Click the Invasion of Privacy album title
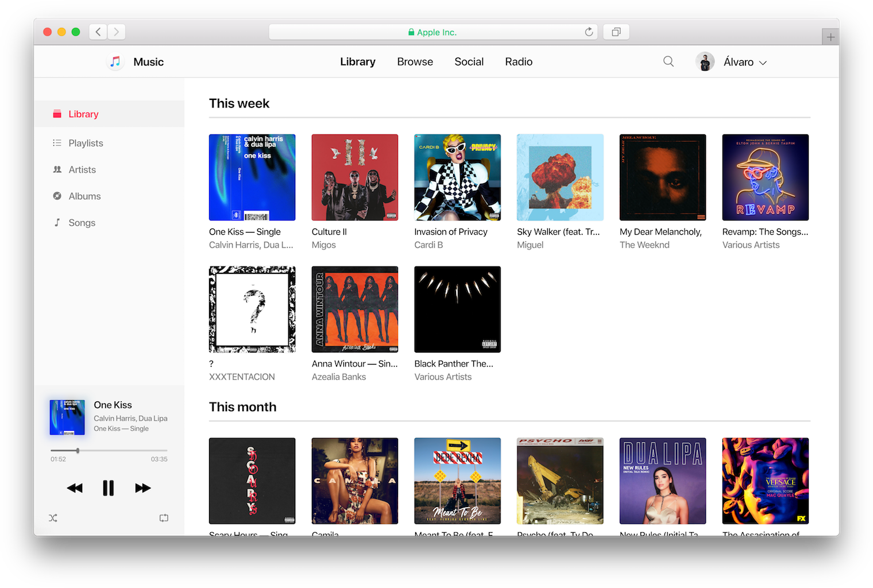Screen dimensions: 873x588 [451, 232]
